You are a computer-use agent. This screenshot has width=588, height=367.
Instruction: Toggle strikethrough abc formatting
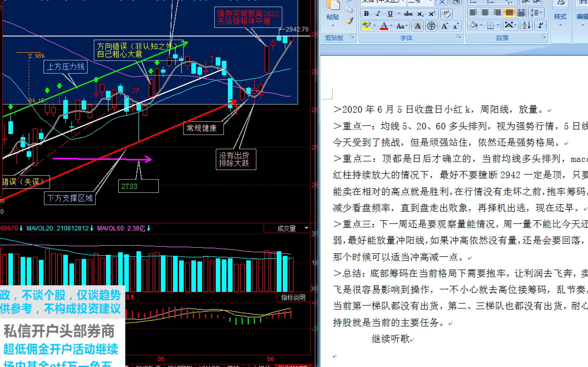(408, 14)
